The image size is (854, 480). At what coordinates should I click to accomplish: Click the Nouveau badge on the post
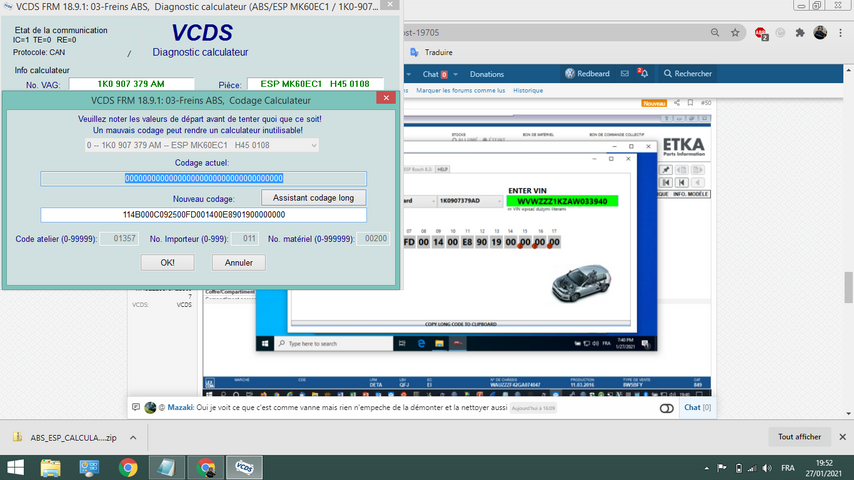tap(654, 103)
